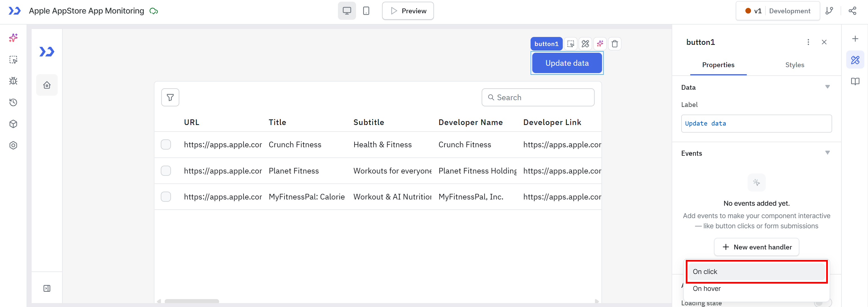Open the table filter funnel icon
The width and height of the screenshot is (868, 307).
point(170,97)
